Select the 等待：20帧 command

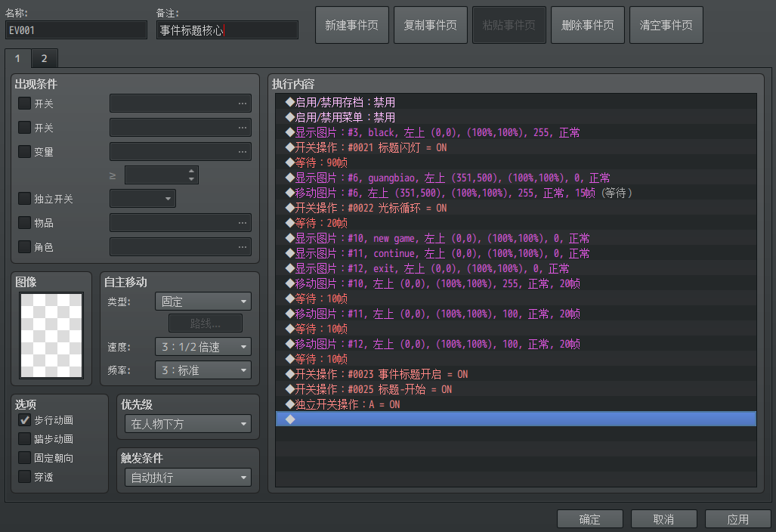(515, 223)
